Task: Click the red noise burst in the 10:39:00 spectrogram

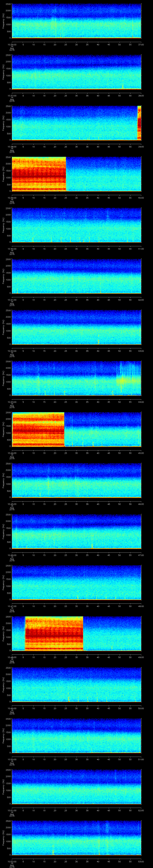Action: pyautogui.click(x=39, y=174)
